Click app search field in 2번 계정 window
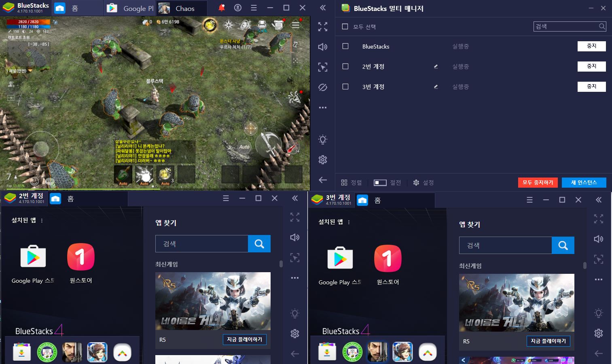Screen dimensions: 612x364 201,244
